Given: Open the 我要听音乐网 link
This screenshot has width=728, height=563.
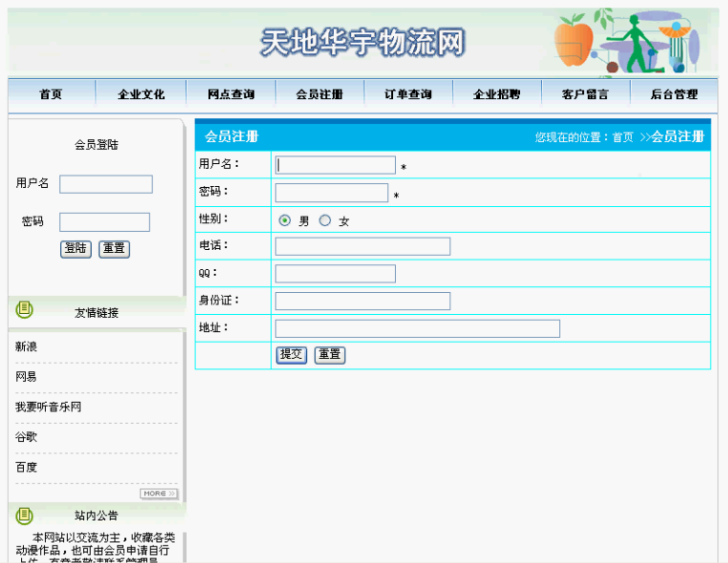Looking at the screenshot, I should click(49, 407).
